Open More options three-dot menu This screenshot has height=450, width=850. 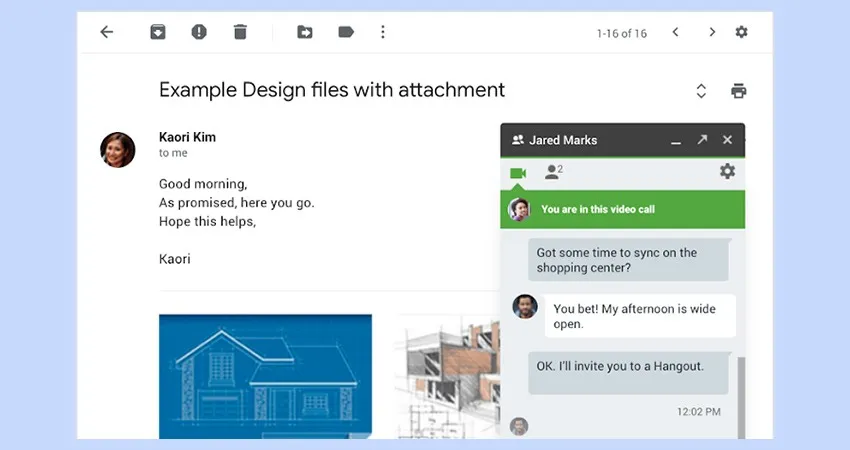[383, 32]
